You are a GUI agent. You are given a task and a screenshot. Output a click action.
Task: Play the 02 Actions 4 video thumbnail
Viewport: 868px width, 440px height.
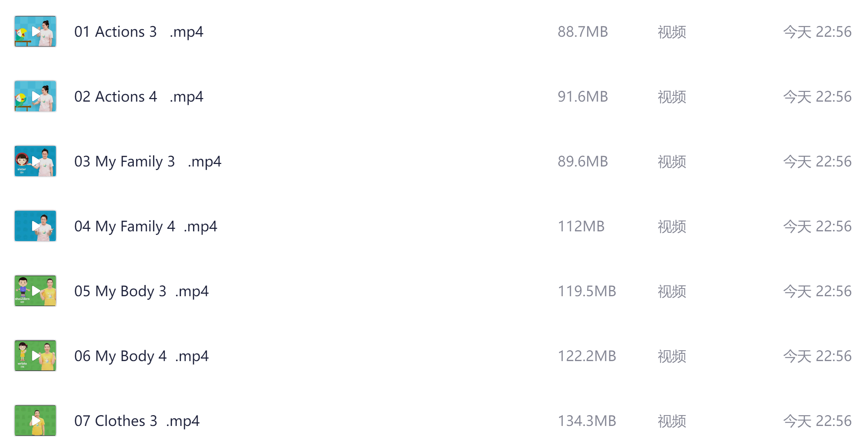(35, 96)
